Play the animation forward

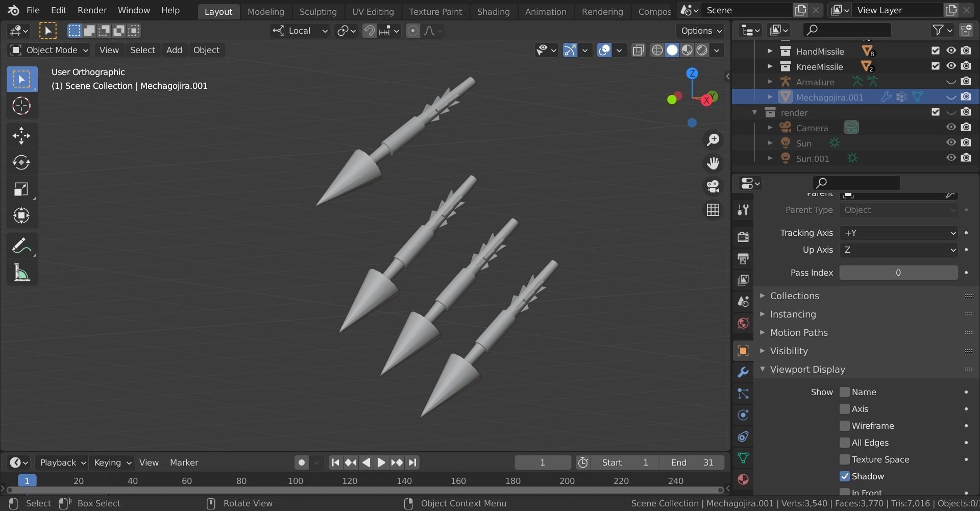[381, 463]
